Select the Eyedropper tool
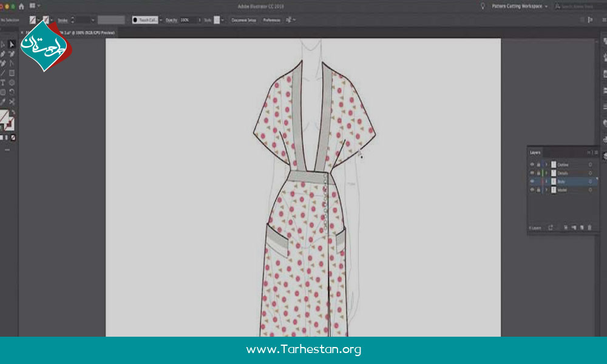Screen dimensions: 607x364 (x=2, y=102)
